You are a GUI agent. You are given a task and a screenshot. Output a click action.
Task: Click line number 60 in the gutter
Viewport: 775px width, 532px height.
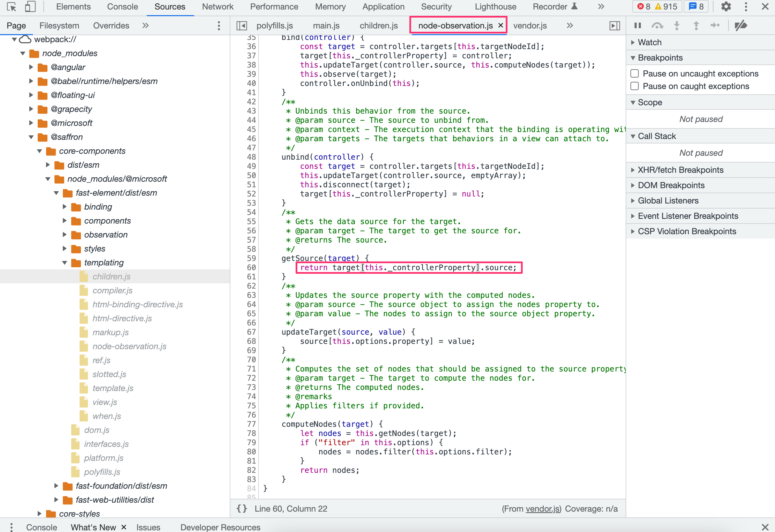pyautogui.click(x=251, y=267)
